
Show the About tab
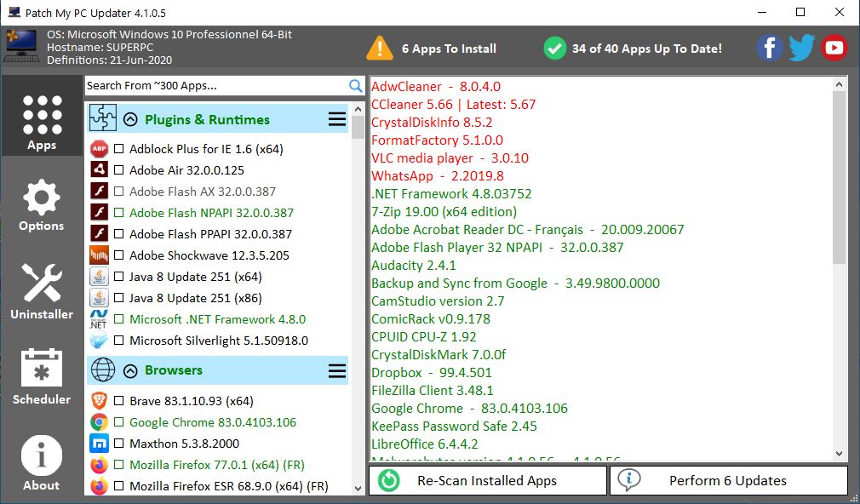[42, 461]
